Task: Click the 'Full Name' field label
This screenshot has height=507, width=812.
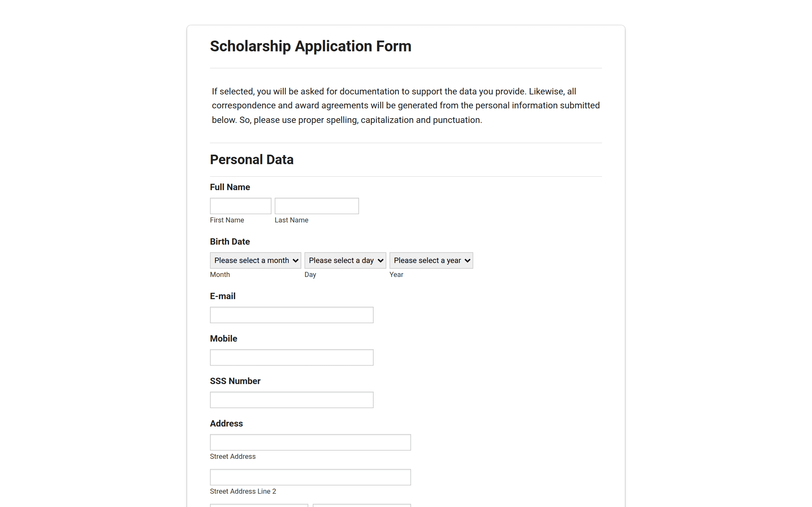Action: pyautogui.click(x=230, y=187)
